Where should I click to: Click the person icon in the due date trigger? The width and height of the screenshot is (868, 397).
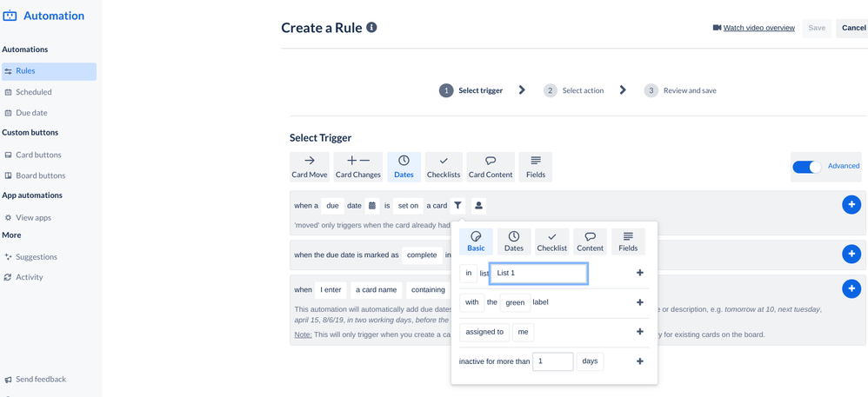tap(479, 206)
